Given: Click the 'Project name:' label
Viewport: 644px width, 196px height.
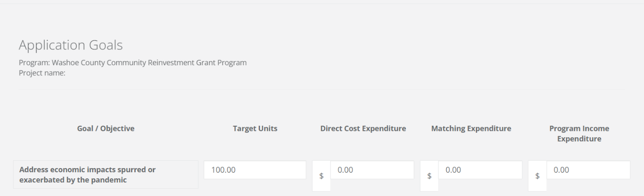Looking at the screenshot, I should [41, 72].
